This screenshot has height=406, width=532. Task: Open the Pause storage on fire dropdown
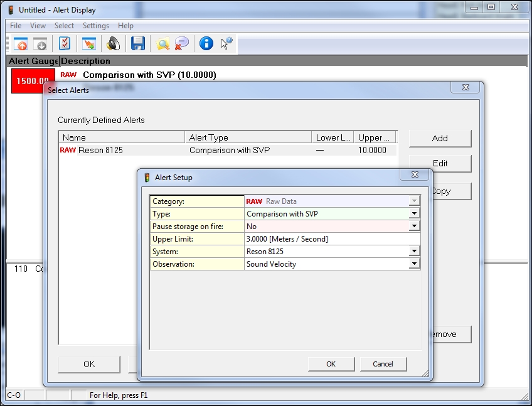[x=414, y=227]
